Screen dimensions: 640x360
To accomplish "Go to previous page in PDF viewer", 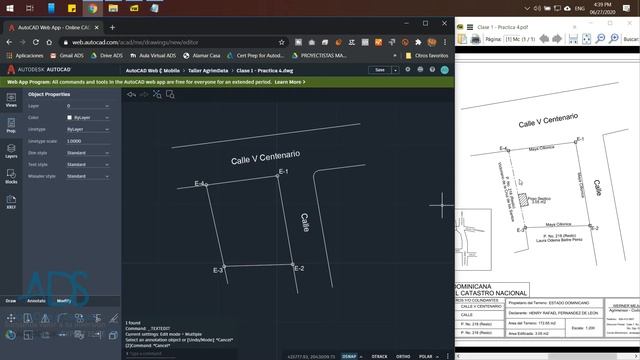I will point(544,39).
